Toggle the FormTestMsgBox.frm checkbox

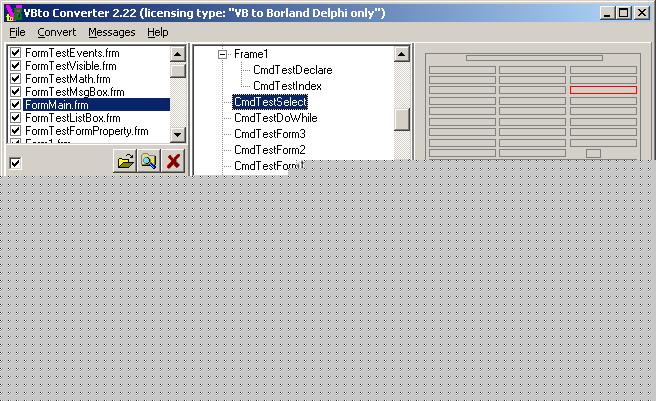15,92
